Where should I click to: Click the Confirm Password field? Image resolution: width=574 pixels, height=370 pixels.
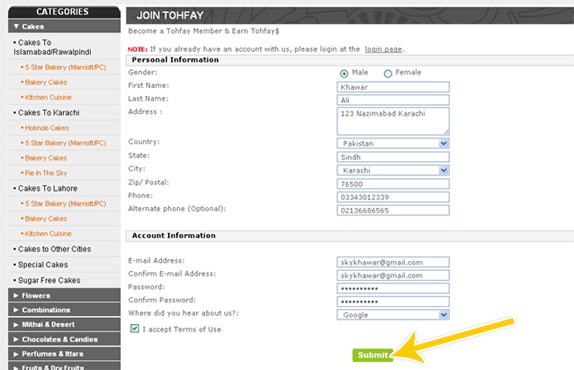(x=393, y=302)
